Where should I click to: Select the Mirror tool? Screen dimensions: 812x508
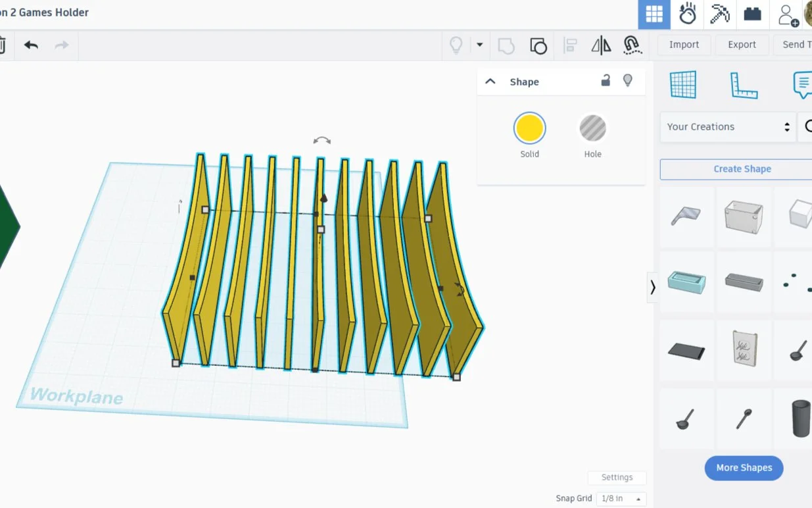[x=601, y=45]
